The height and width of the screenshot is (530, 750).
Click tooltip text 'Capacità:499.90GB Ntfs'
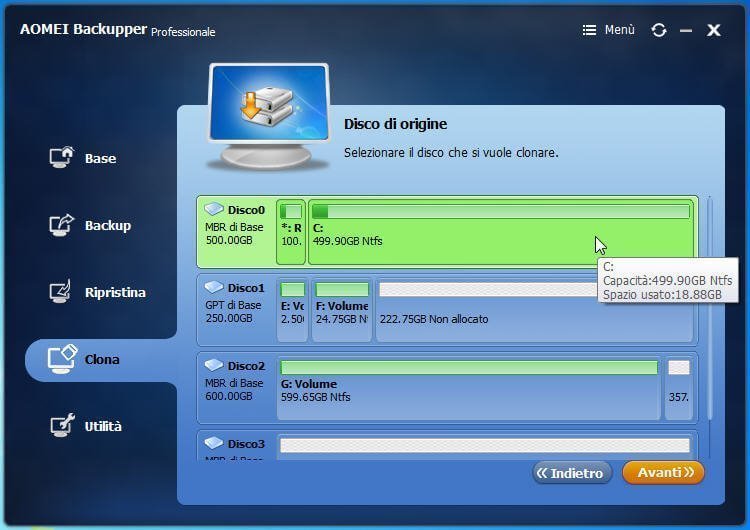(x=667, y=280)
